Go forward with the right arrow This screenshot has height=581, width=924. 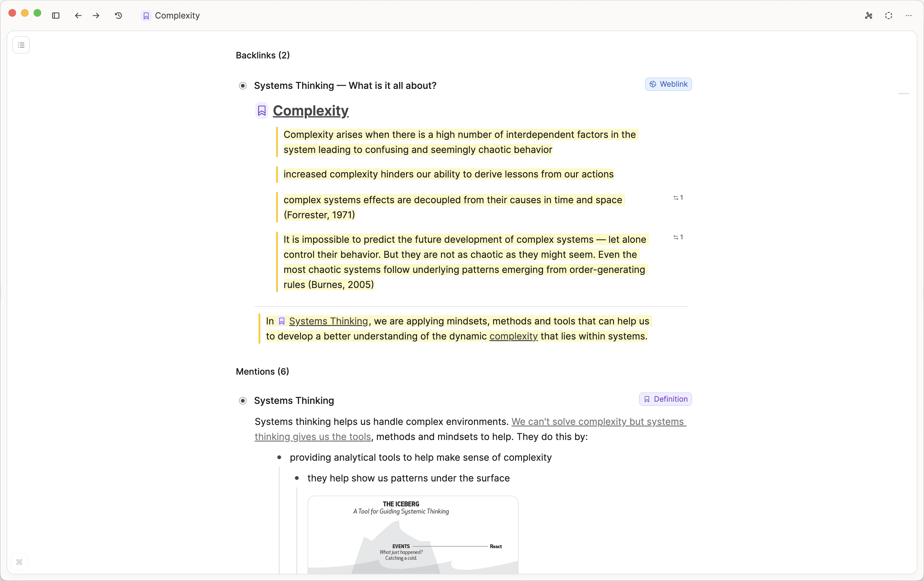(96, 16)
